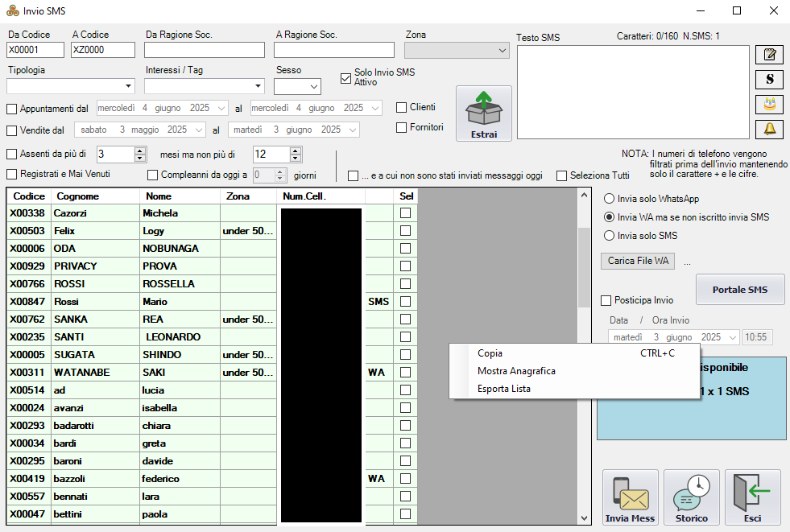Select Esporta Lista in context menu

pos(503,389)
